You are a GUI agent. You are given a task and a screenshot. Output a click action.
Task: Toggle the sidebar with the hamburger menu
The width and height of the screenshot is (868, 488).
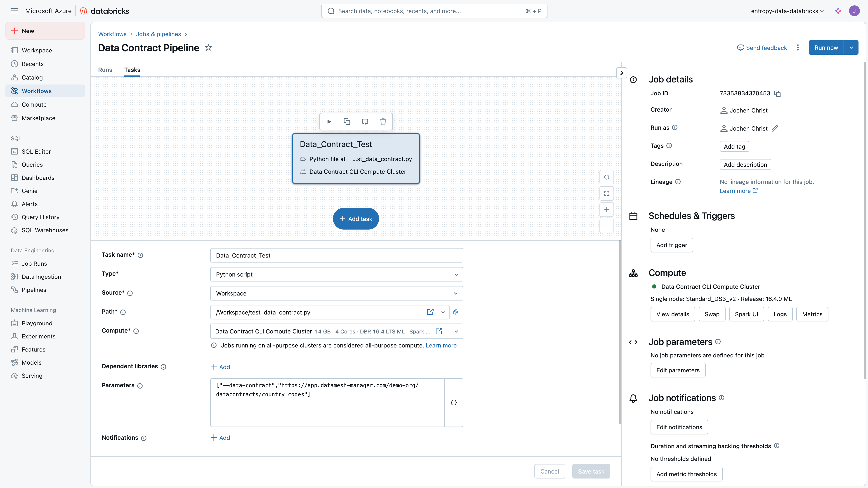point(14,11)
